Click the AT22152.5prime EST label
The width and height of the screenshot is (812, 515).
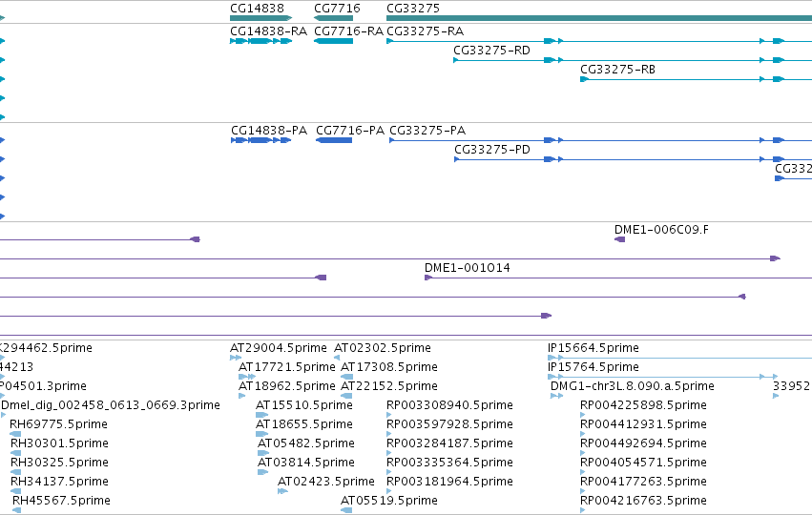click(389, 386)
